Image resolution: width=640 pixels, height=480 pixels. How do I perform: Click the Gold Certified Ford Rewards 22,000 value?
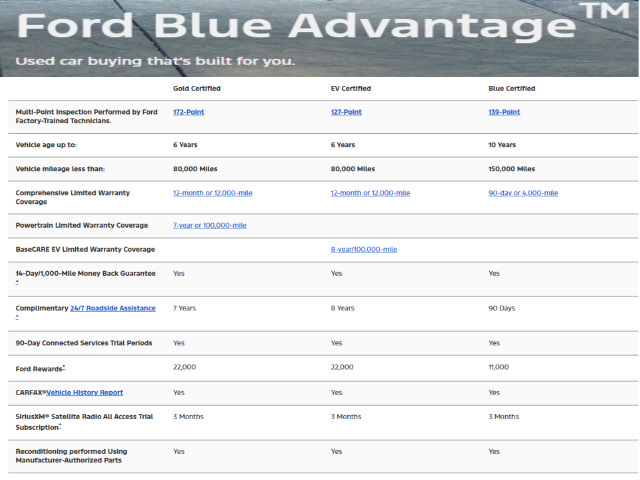[x=184, y=367]
